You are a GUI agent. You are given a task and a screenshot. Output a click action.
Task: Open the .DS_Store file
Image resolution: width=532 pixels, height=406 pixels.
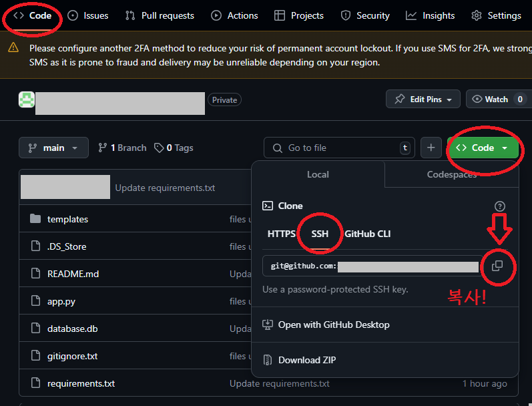click(67, 246)
